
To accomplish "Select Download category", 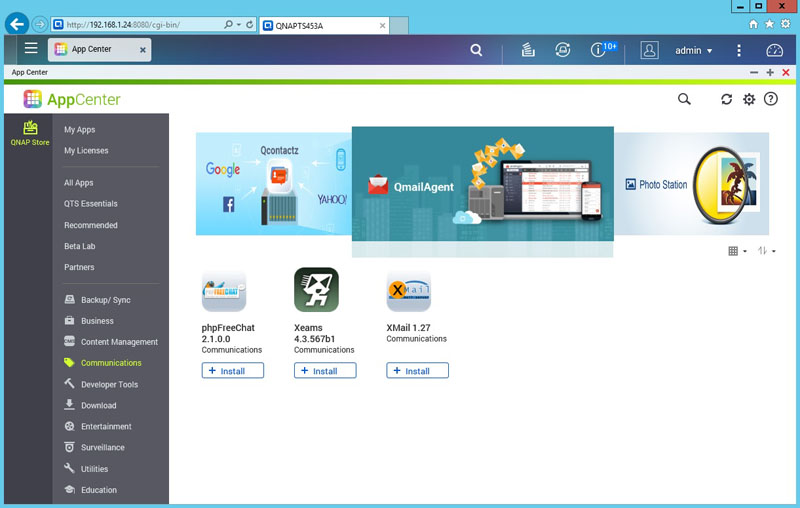I will point(90,405).
